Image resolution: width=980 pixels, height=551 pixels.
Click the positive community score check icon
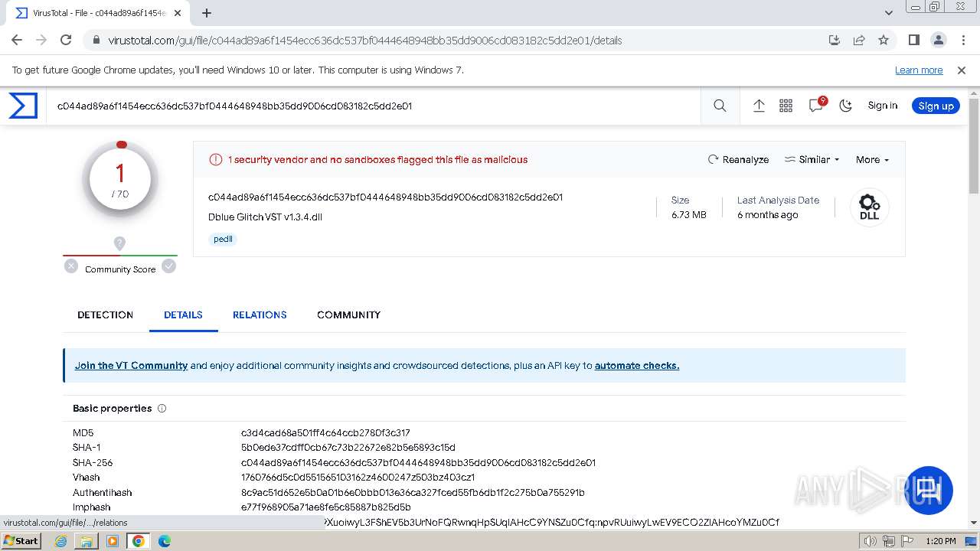[168, 266]
